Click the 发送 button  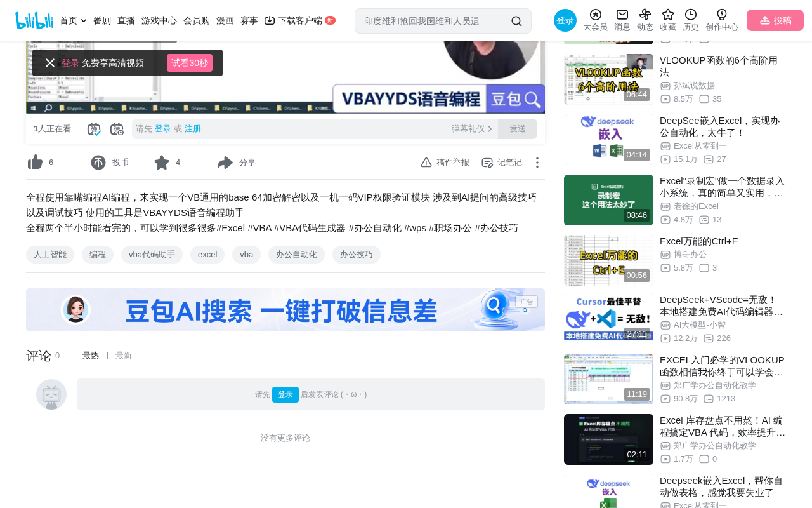[x=518, y=129]
